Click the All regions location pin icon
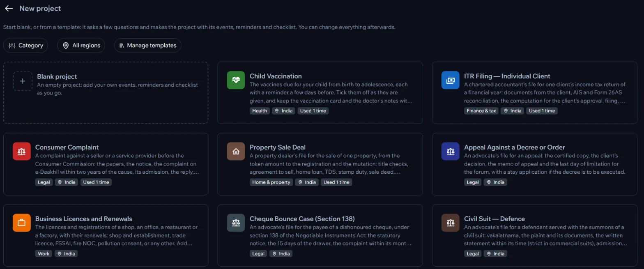 [x=66, y=46]
